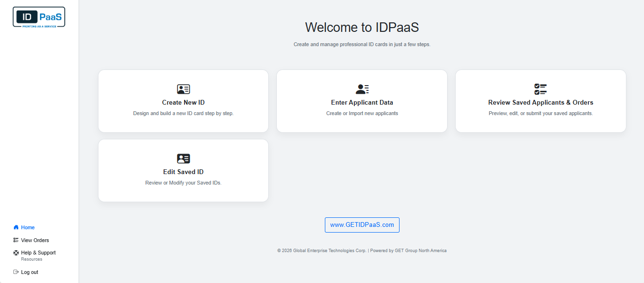Image resolution: width=644 pixels, height=283 pixels.
Task: Open the Create New ID card
Action: pos(183,101)
